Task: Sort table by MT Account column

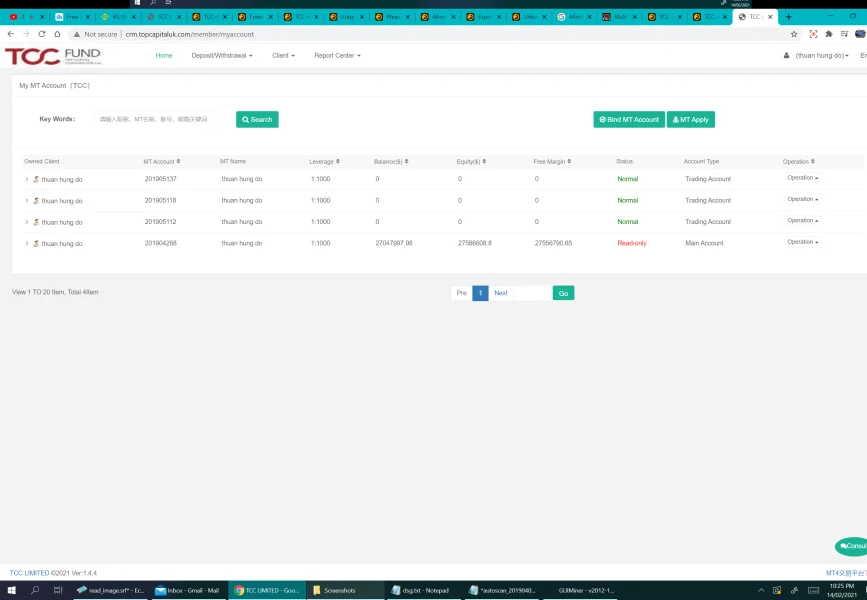Action: coord(162,161)
